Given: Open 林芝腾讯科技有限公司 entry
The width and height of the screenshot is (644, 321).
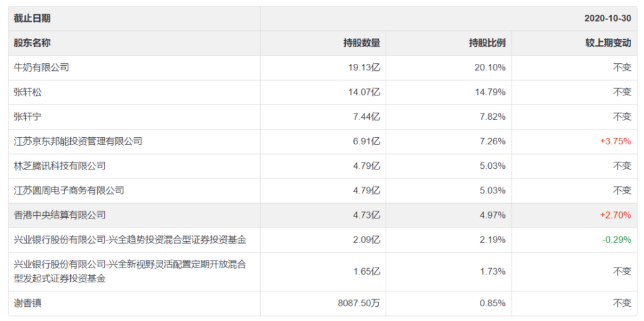Looking at the screenshot, I should pyautogui.click(x=60, y=166).
